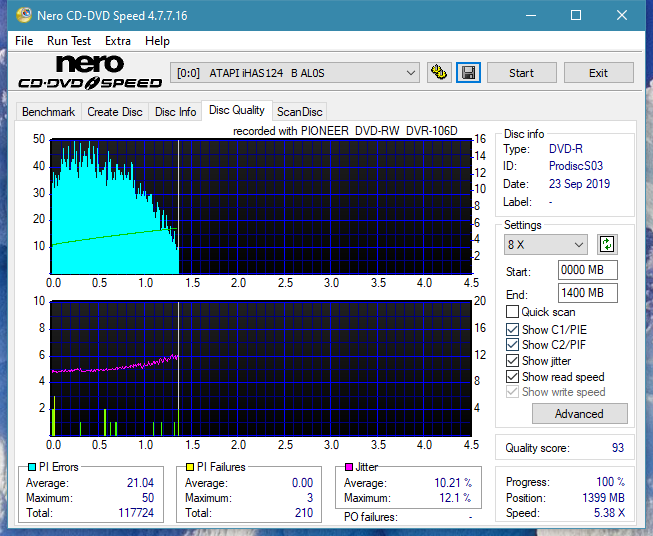Click the PO failures label

pos(371,517)
